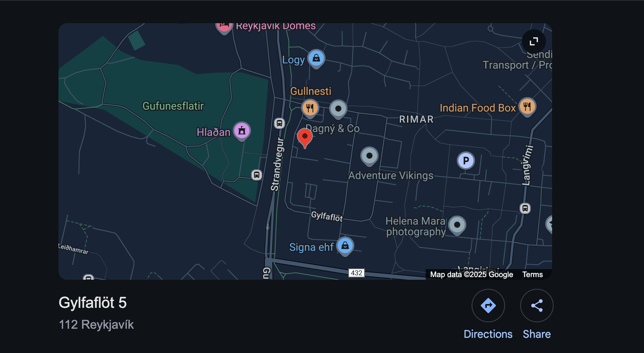
Task: Click the Directions text label
Action: point(488,334)
